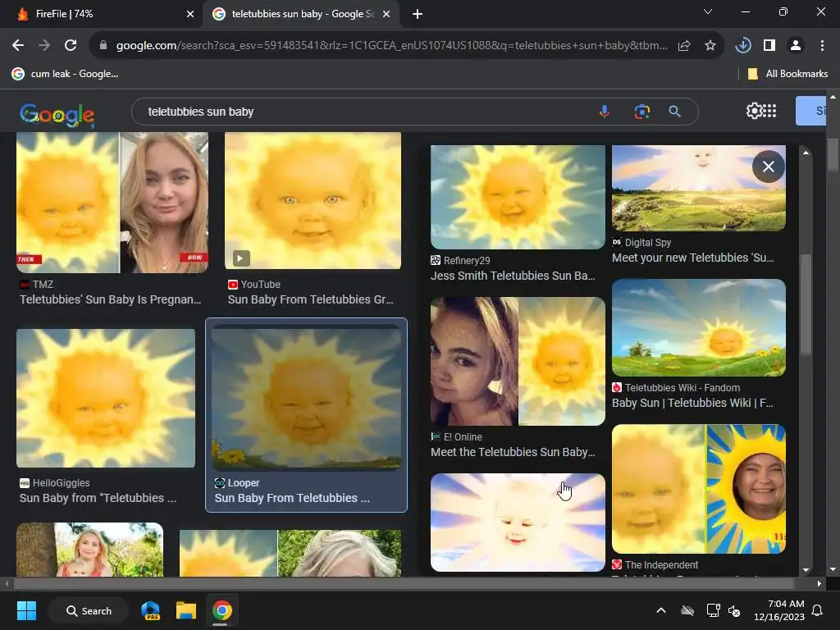
Task: Open the Chrome three-dot menu
Action: click(x=822, y=46)
